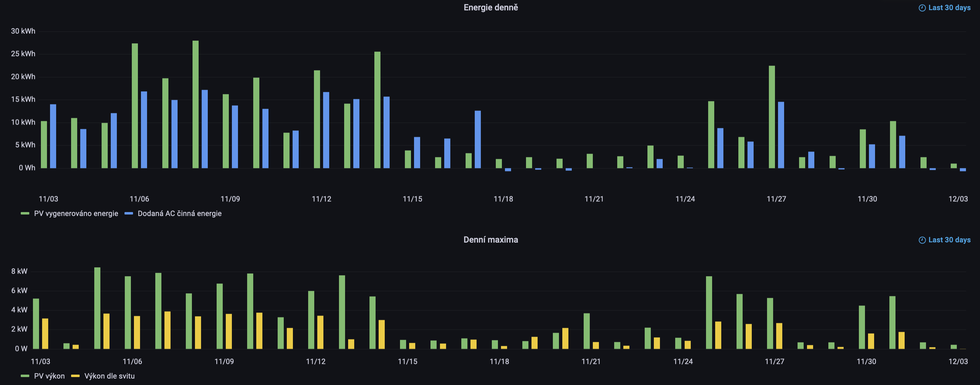Click tallest green energy bar near 11/08
Screen dimensions: 980x385
196,105
